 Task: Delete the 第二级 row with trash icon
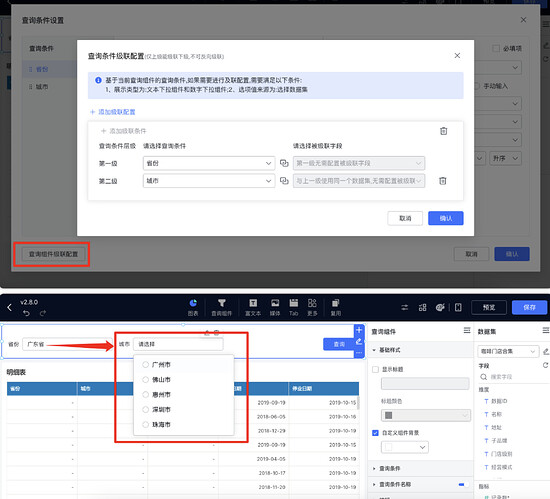443,181
